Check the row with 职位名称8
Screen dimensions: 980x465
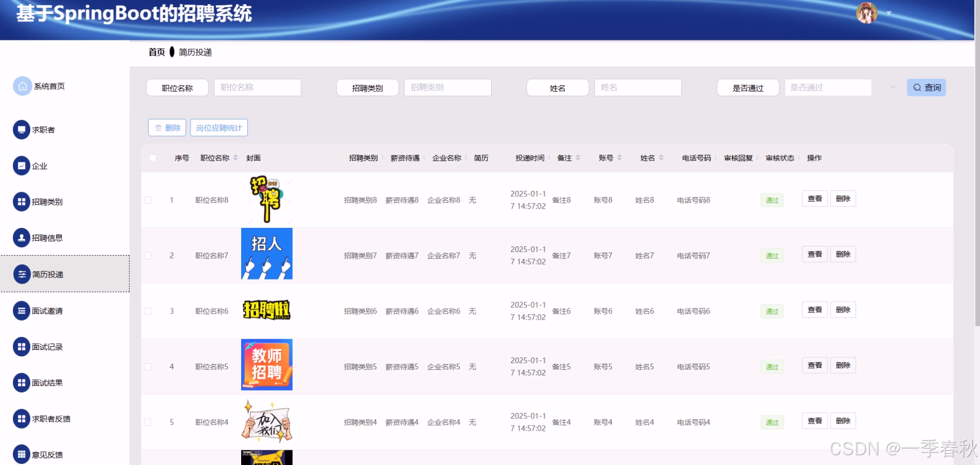coord(147,200)
